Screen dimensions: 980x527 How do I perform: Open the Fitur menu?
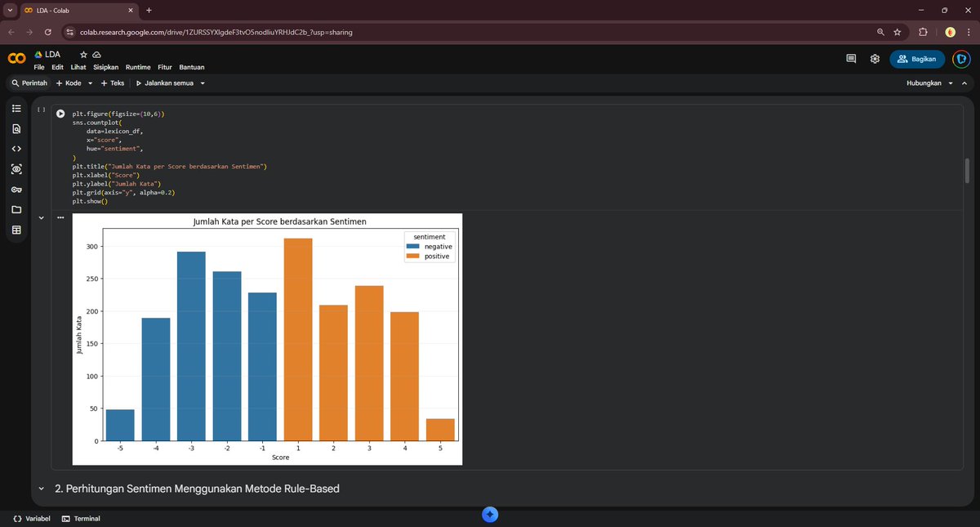point(165,67)
